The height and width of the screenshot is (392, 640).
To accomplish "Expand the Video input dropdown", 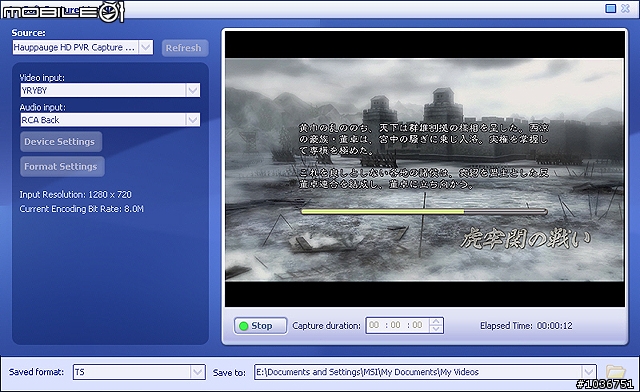I will (x=193, y=90).
